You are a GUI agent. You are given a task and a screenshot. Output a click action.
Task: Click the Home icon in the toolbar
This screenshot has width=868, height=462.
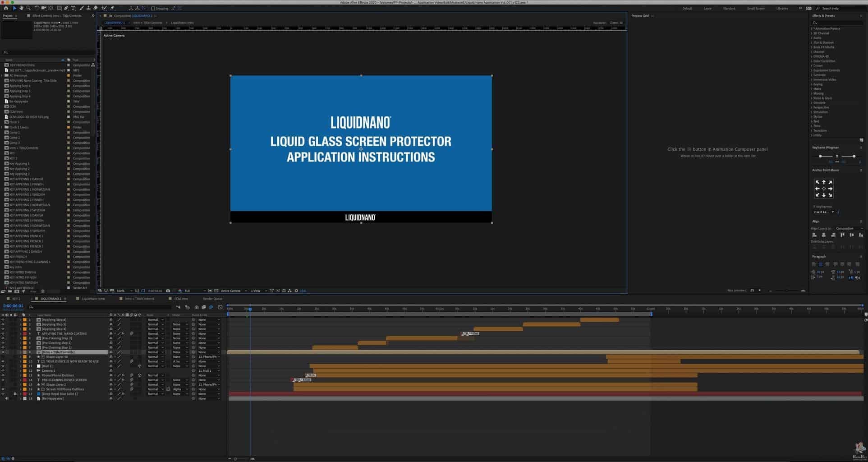coord(6,8)
